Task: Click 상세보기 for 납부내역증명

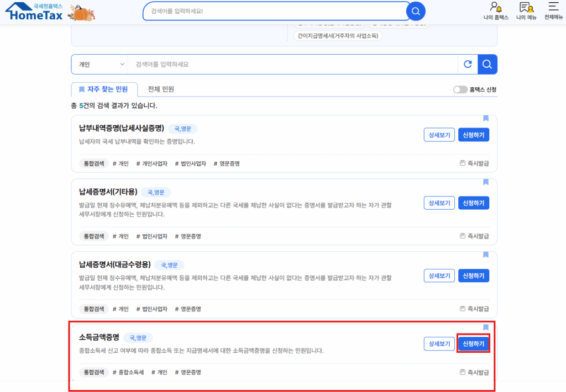Action: [x=439, y=135]
